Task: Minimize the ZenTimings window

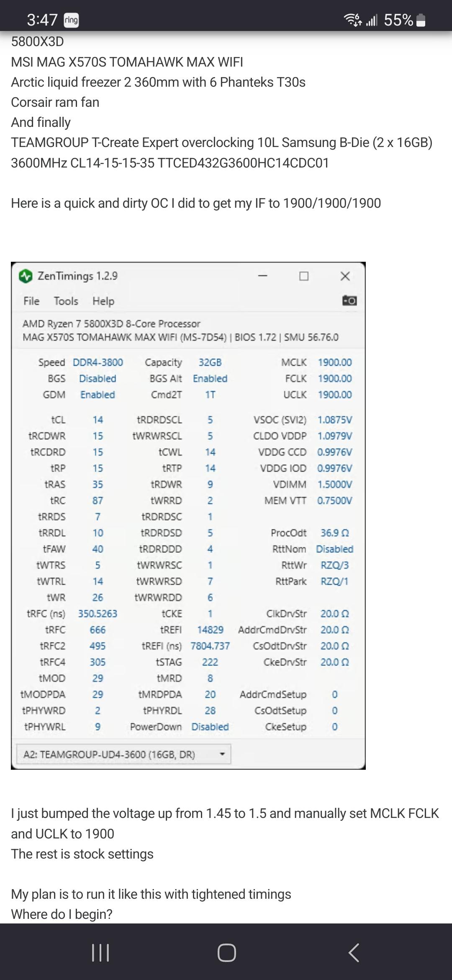Action: 263,276
